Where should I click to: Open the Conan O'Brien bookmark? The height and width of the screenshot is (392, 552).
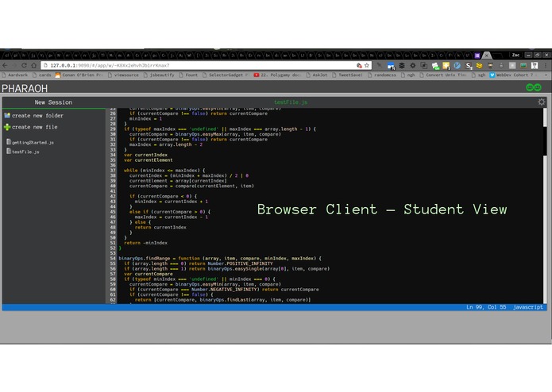[79, 75]
